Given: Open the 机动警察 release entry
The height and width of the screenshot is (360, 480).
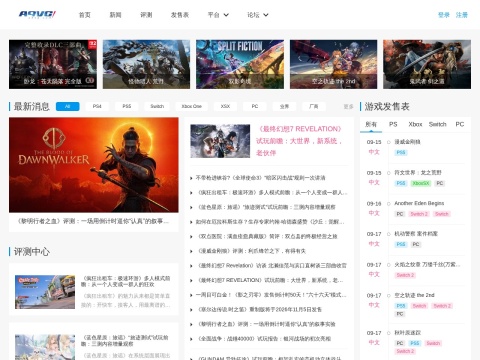Looking at the screenshot, I should [416, 234].
